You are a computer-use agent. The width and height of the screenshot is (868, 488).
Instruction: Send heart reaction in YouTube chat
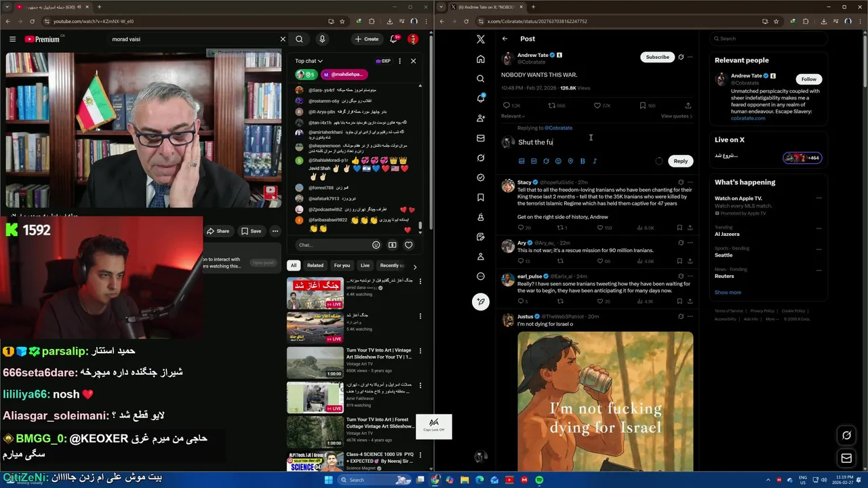[408, 245]
